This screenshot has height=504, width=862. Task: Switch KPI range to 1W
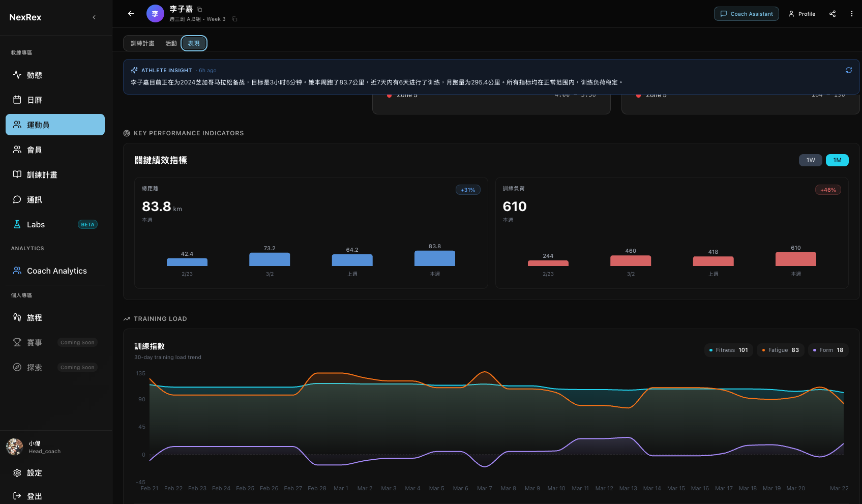coord(811,160)
